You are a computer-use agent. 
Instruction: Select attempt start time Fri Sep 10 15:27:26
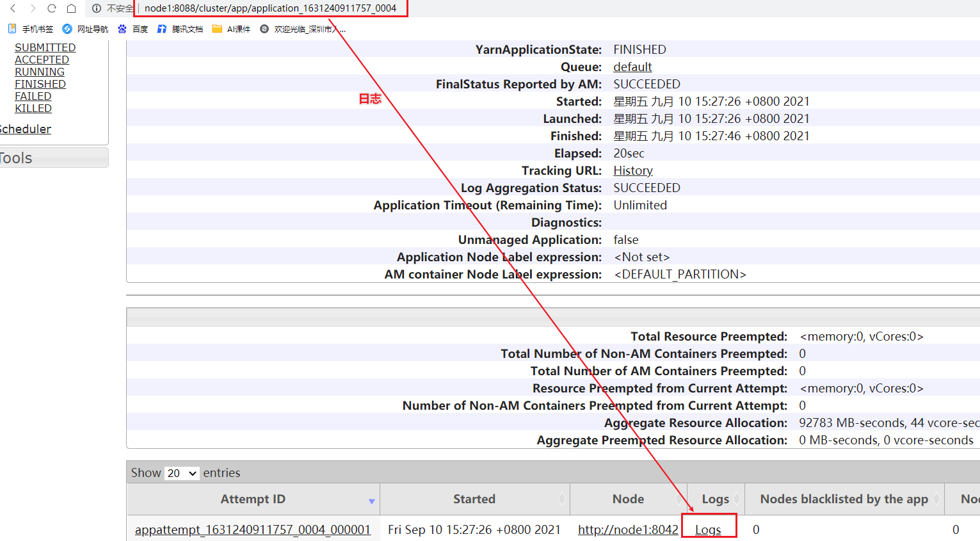[474, 529]
